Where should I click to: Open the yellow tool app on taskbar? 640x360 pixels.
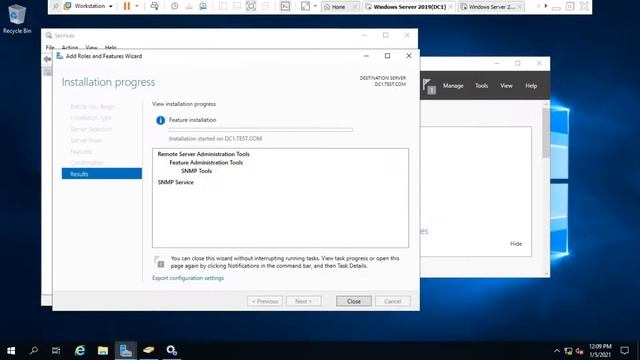149,351
